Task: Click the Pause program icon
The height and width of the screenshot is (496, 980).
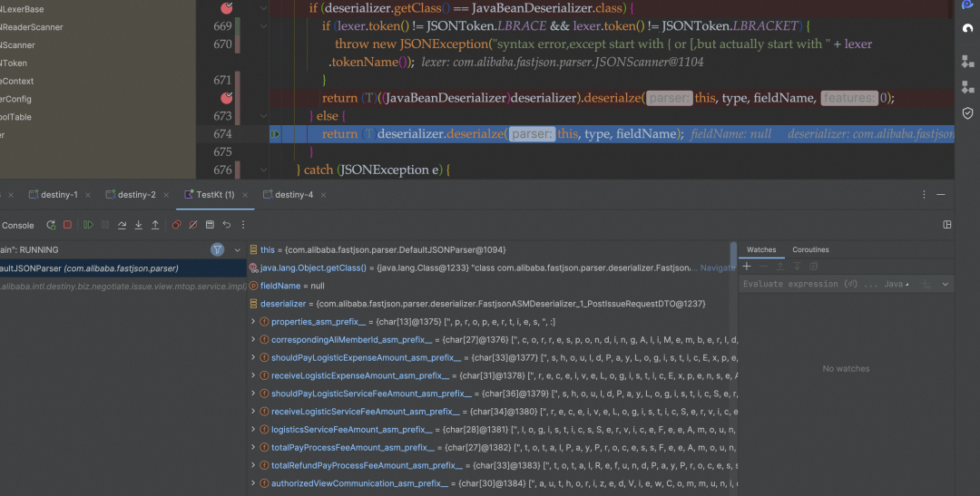Action: (105, 225)
